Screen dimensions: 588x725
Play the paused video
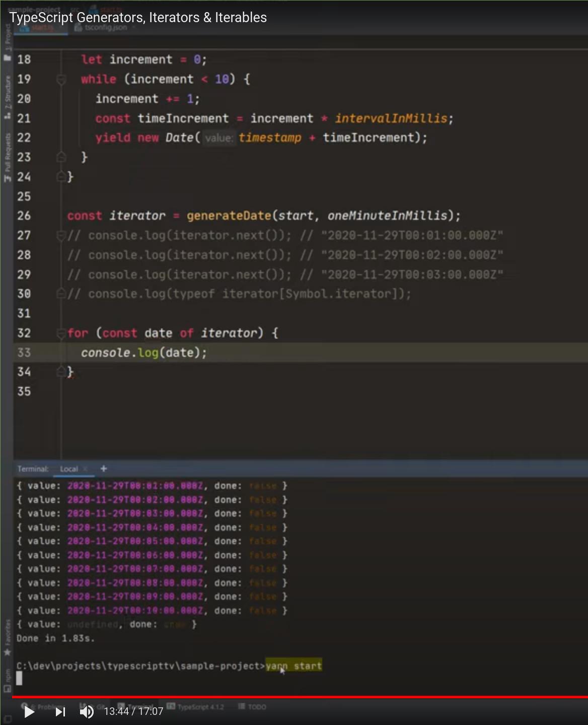[29, 711]
